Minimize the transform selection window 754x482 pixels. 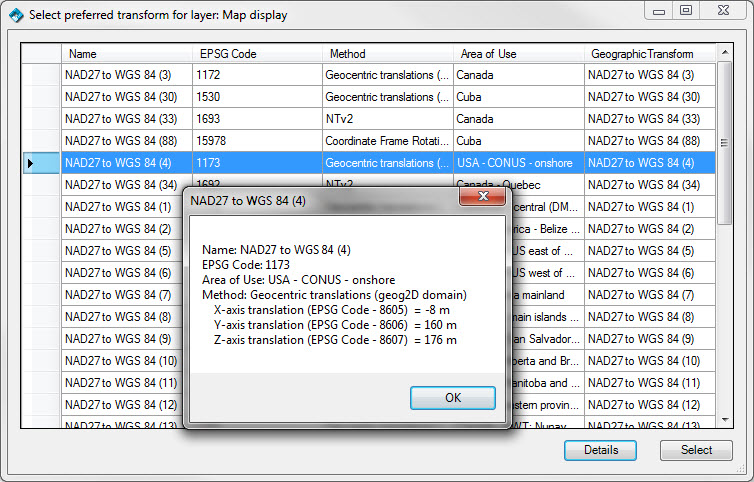[x=658, y=11]
